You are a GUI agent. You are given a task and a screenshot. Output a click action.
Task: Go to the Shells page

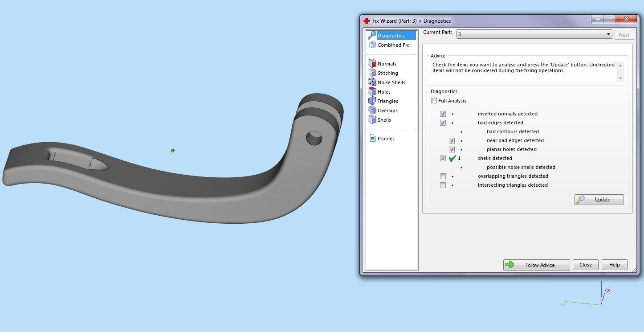pyautogui.click(x=384, y=120)
